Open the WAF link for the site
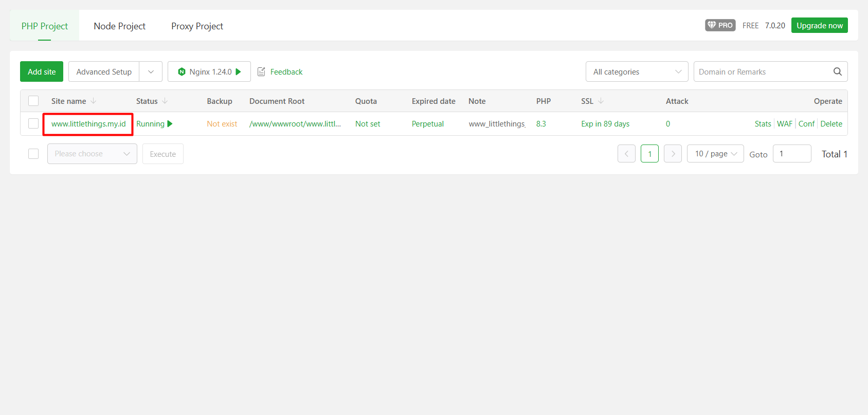 pyautogui.click(x=784, y=124)
